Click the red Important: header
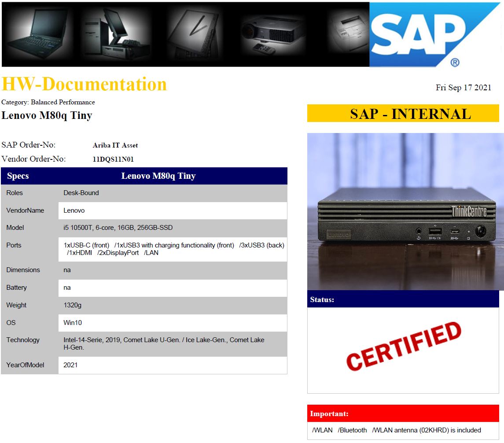The height and width of the screenshot is (443, 504). [403, 413]
